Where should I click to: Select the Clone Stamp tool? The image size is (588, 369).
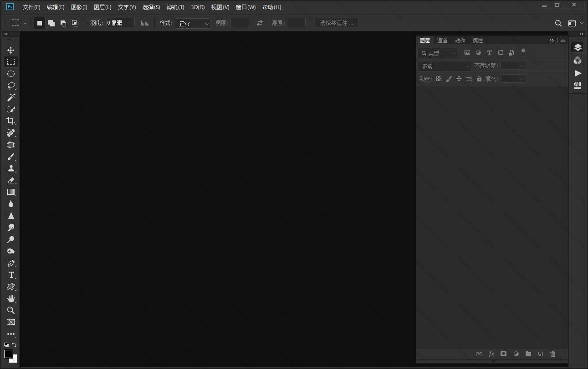(11, 169)
